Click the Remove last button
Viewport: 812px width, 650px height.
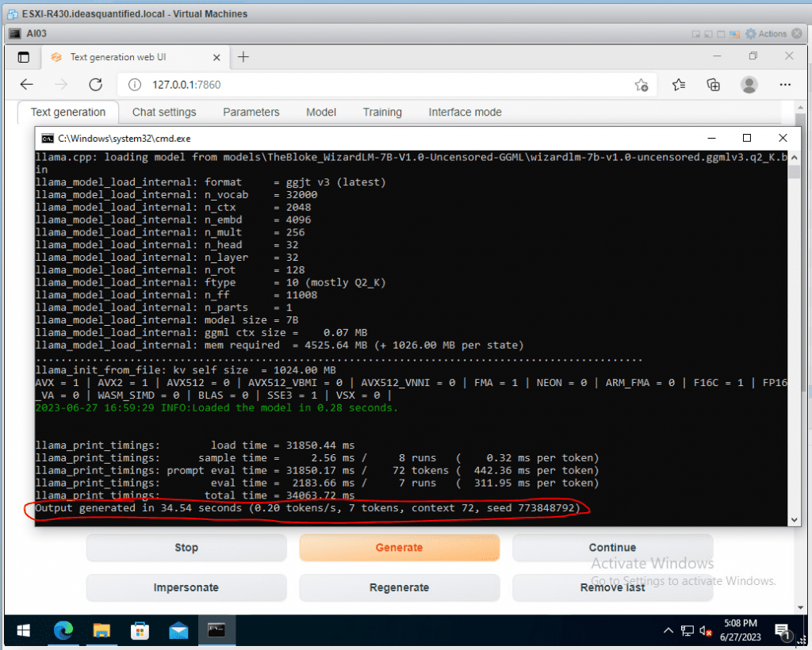[x=612, y=588]
